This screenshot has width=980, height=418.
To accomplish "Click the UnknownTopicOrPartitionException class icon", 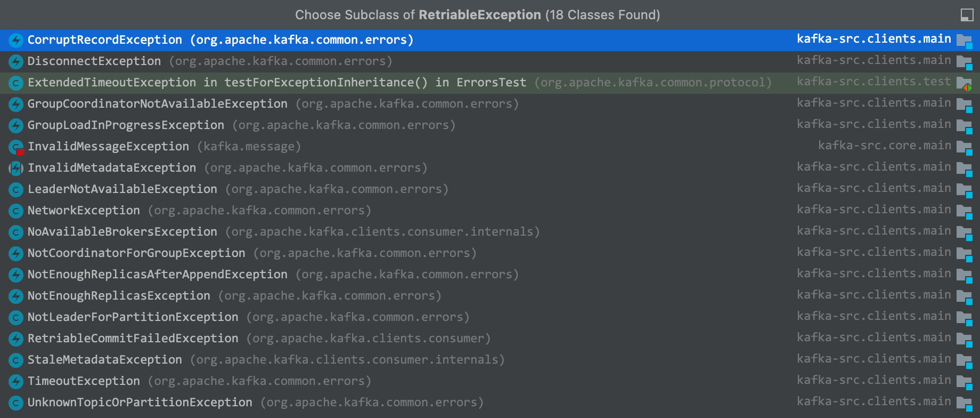I will click(16, 403).
